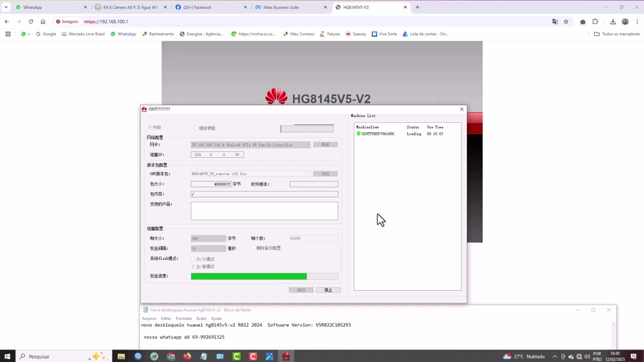The image size is (644, 362).
Task: Click the 包大小 field showing 49026072
Action: (211, 184)
